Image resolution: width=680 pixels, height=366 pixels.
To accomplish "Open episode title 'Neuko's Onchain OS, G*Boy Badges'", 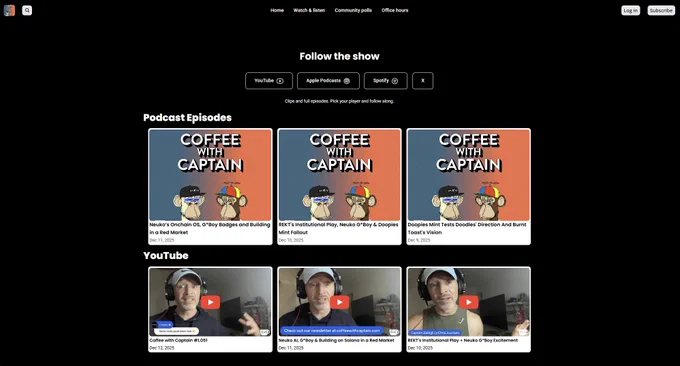I will pos(210,229).
